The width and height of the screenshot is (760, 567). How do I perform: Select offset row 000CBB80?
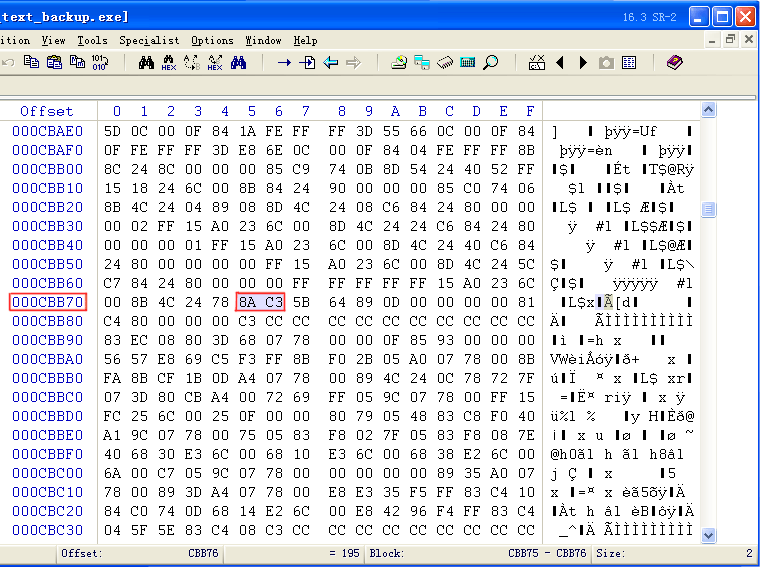point(48,321)
